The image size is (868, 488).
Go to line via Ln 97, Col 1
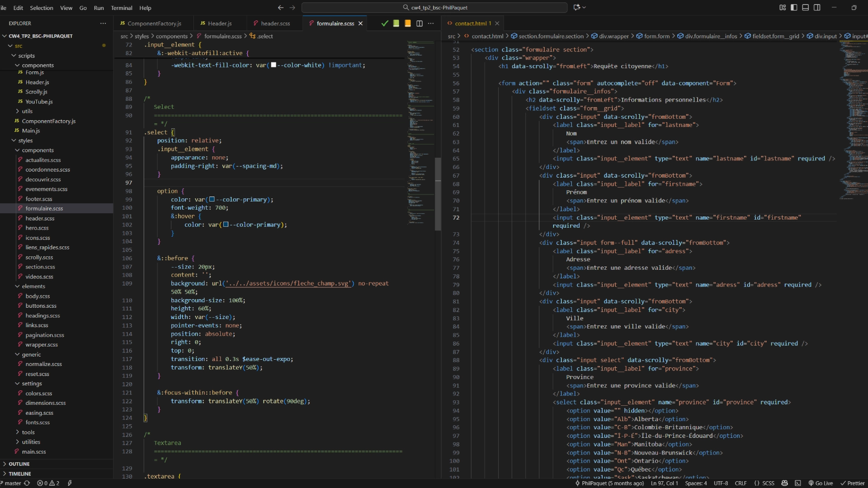tap(664, 483)
